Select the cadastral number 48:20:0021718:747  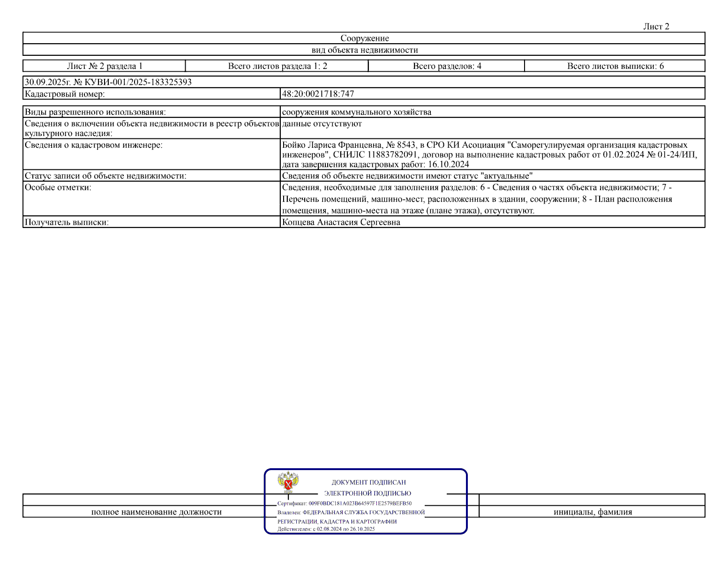(x=318, y=94)
